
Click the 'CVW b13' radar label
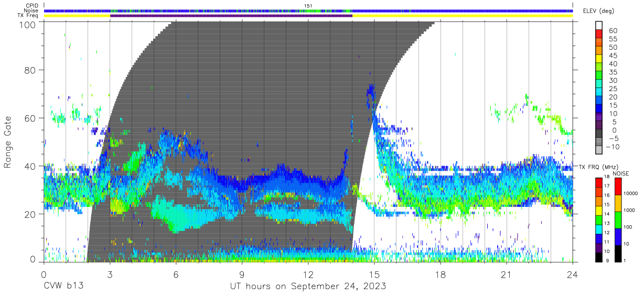(63, 287)
